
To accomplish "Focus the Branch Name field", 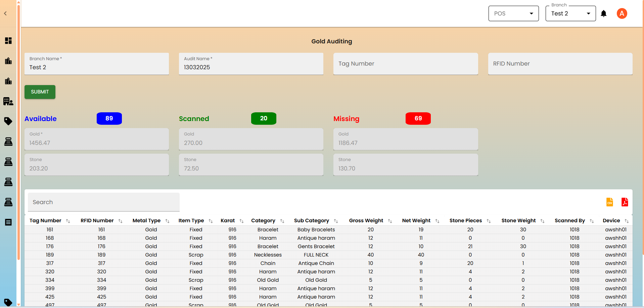I will click(97, 64).
